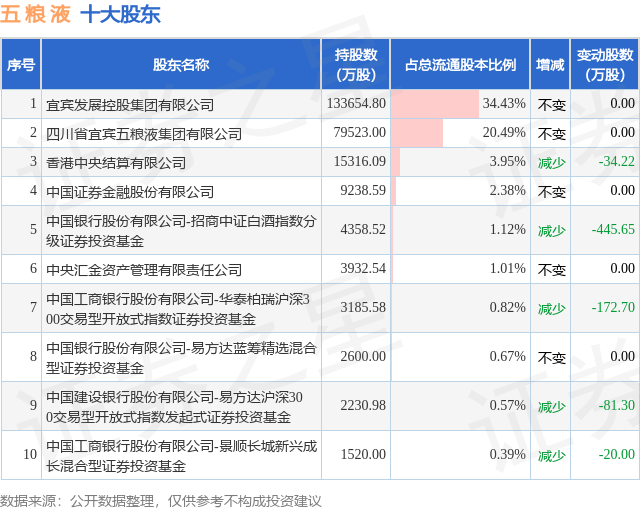Click holding value 79523.00
This screenshot has width=640, height=510.
360,132
